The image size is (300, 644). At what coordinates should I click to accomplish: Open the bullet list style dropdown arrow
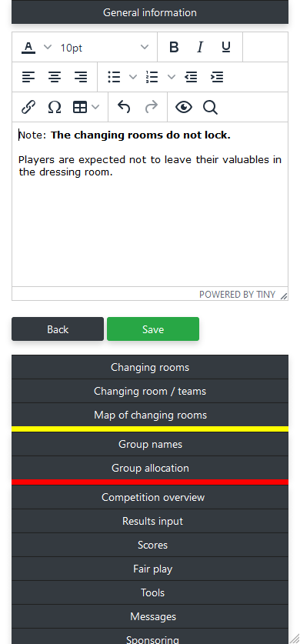point(132,77)
